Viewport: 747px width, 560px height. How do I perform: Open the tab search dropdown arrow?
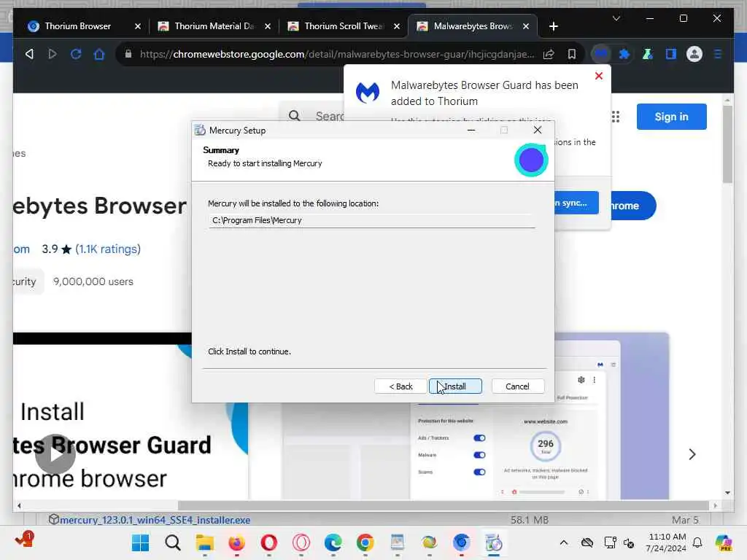[616, 18]
